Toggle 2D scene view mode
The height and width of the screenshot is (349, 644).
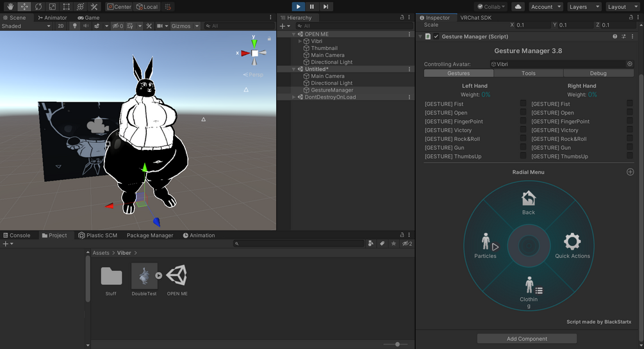pyautogui.click(x=61, y=26)
